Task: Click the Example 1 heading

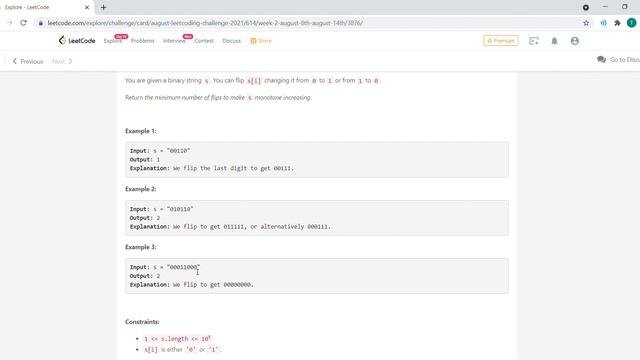Action: pyautogui.click(x=141, y=131)
